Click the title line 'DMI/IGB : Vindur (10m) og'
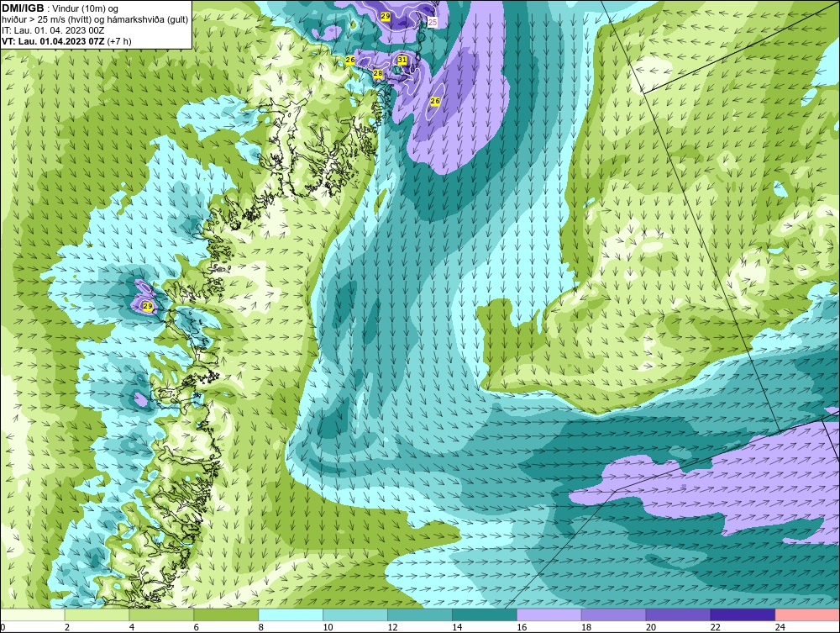The height and width of the screenshot is (633, 840). 60,8
